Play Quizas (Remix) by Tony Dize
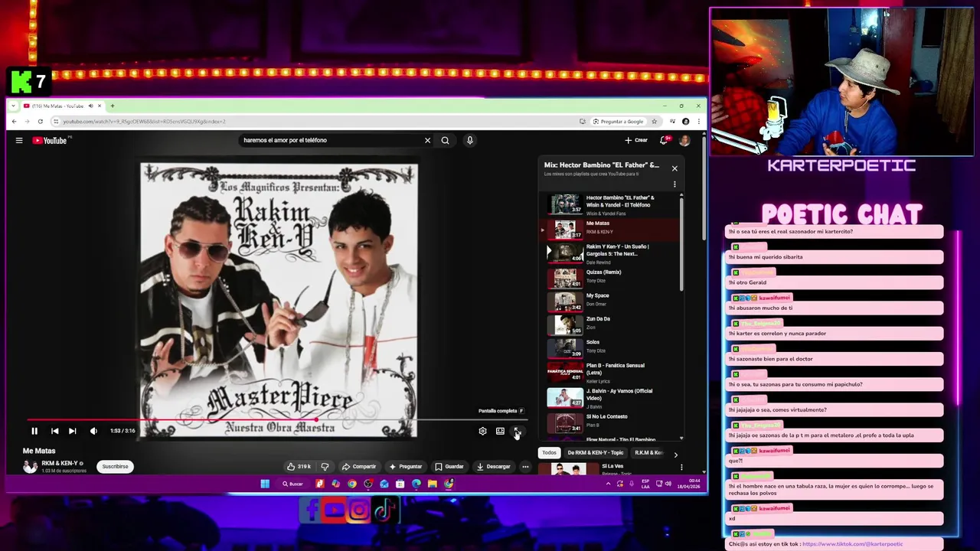 (x=611, y=277)
